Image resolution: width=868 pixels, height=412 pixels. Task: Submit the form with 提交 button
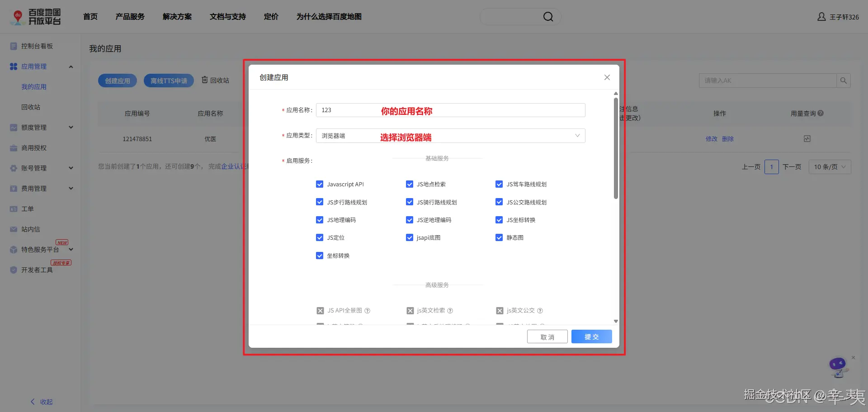tap(591, 336)
